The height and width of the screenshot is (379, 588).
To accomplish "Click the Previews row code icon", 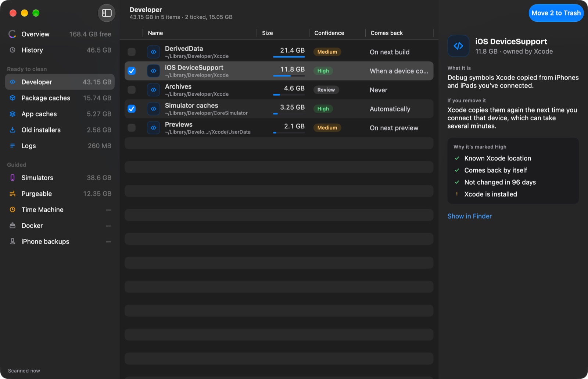I will (154, 128).
